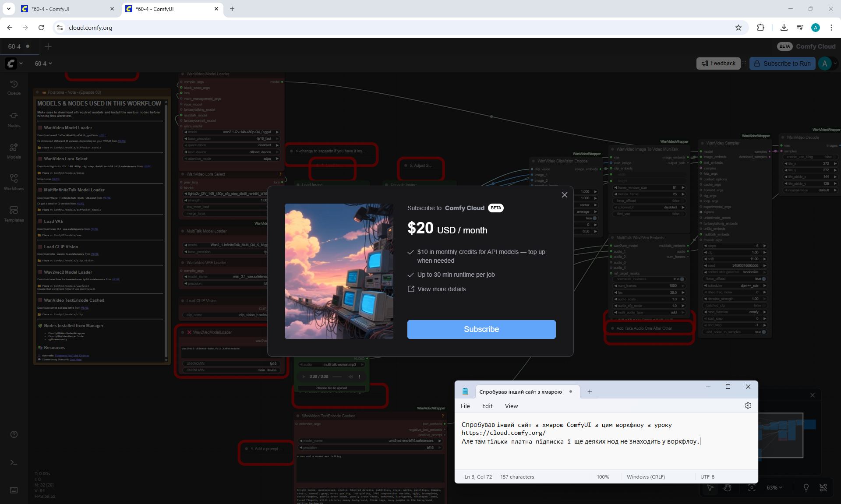Open the Models sidebar panel
The image size is (841, 504).
pyautogui.click(x=14, y=151)
